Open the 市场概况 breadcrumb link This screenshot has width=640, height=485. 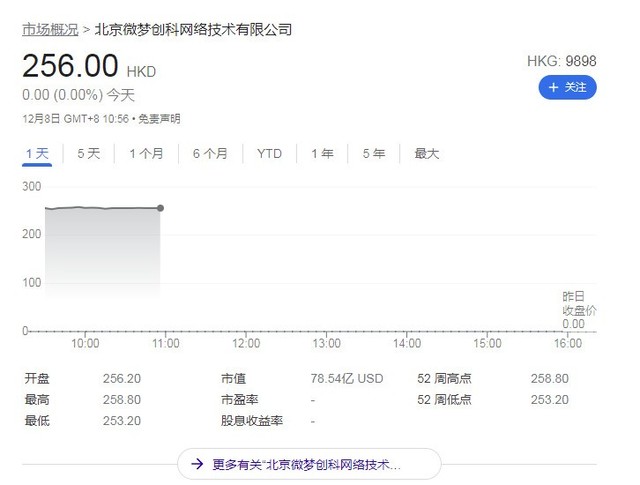pos(50,29)
